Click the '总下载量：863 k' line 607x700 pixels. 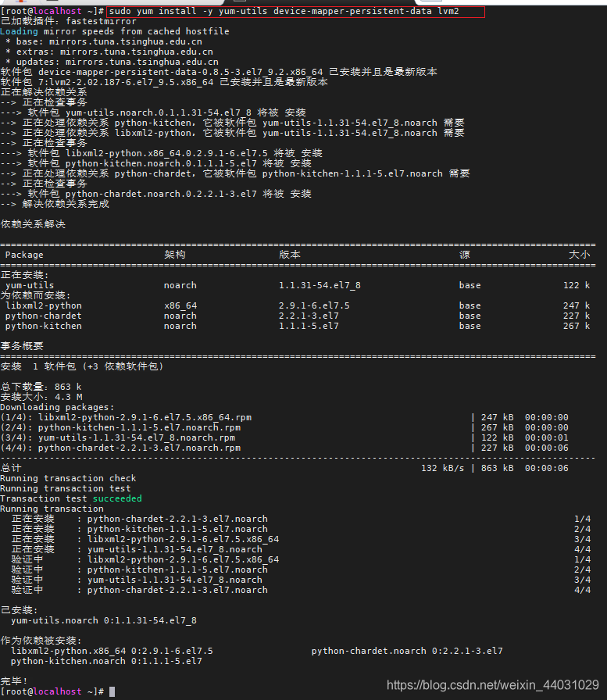point(41,387)
